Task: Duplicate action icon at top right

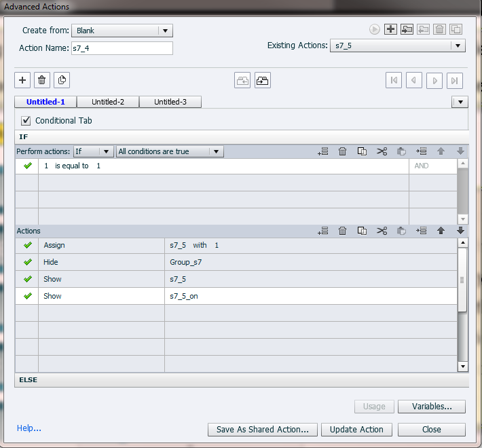Action: point(456,29)
